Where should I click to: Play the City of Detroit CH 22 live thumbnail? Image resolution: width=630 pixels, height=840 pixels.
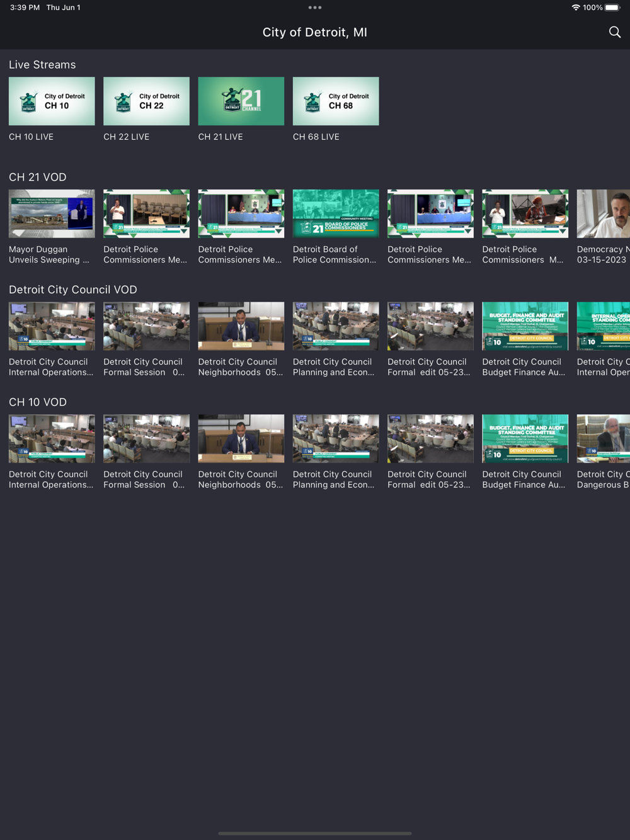coord(146,101)
